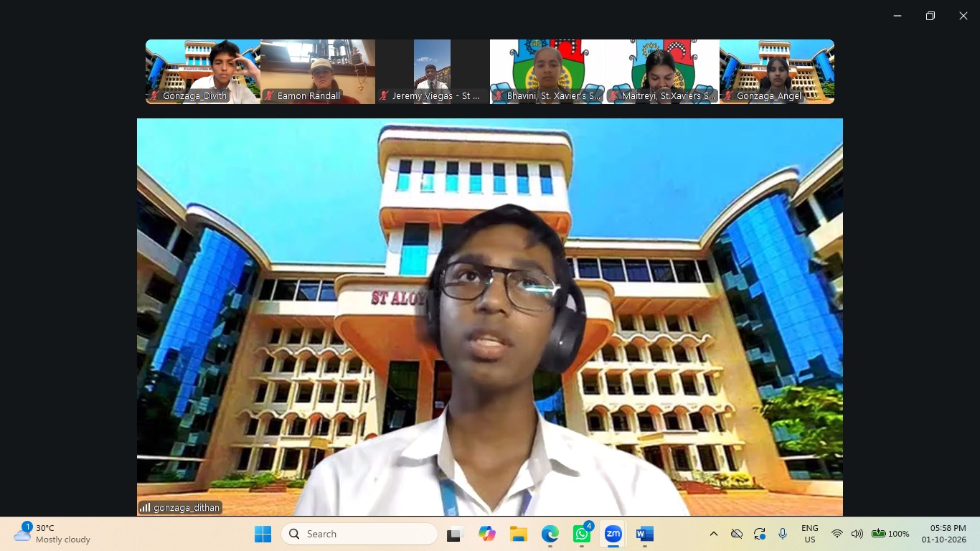Select Gonzaga_Angel participant video thumbnail

(x=777, y=72)
